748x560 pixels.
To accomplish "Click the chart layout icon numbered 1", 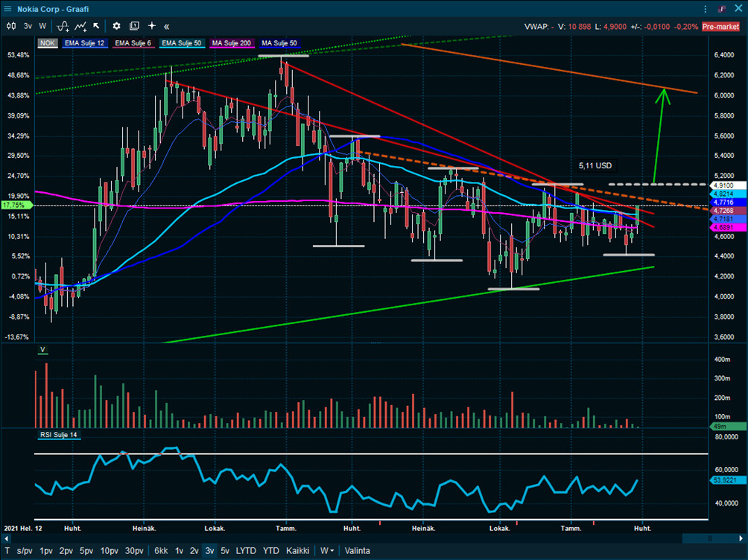I will [134, 25].
